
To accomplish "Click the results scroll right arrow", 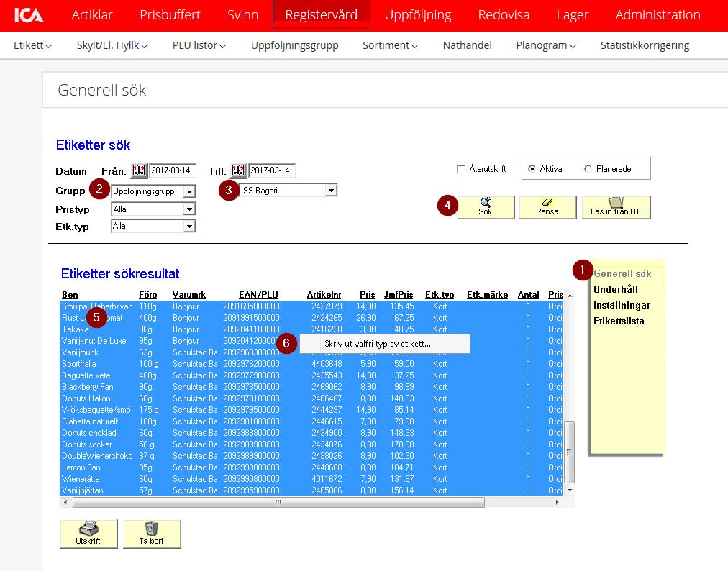I will click(x=557, y=502).
